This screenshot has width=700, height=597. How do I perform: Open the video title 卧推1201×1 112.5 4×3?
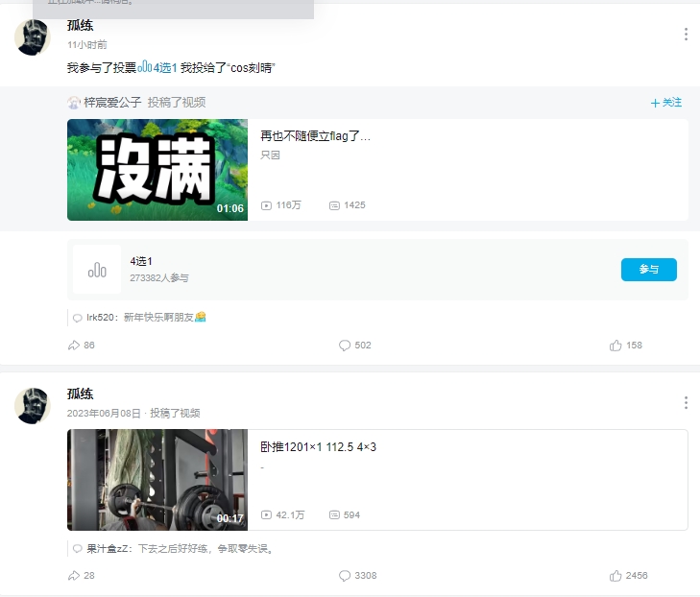tap(318, 447)
